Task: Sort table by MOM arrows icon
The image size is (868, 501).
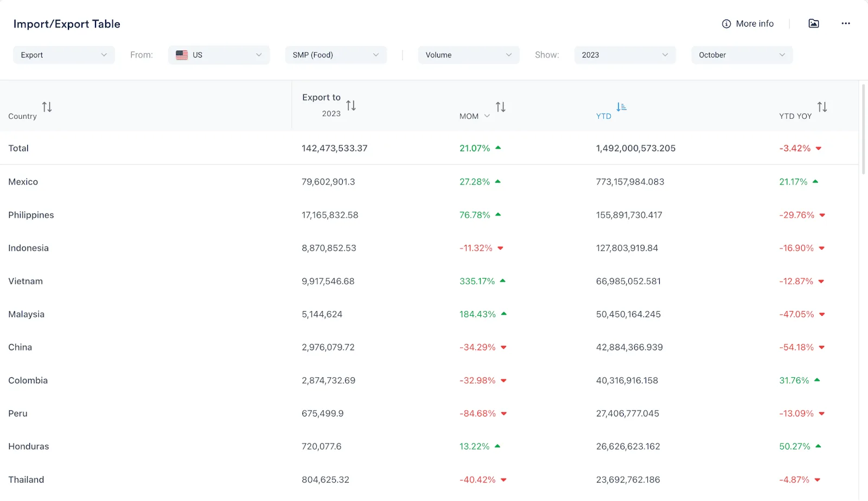Action: [x=501, y=107]
